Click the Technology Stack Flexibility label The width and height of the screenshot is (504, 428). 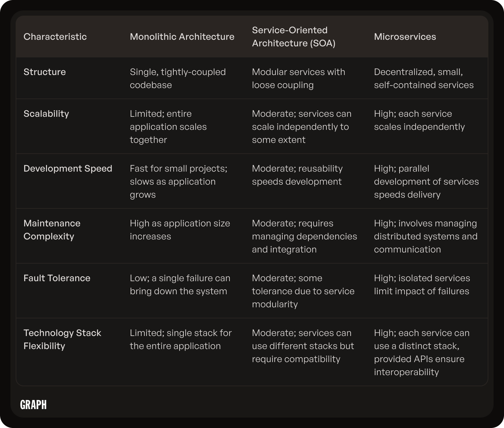[x=62, y=339]
